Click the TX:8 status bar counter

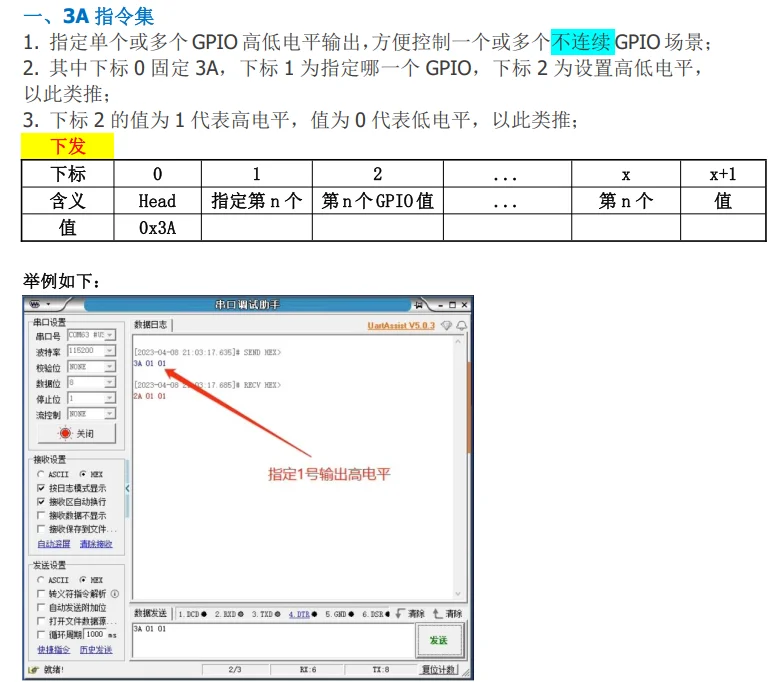381,670
